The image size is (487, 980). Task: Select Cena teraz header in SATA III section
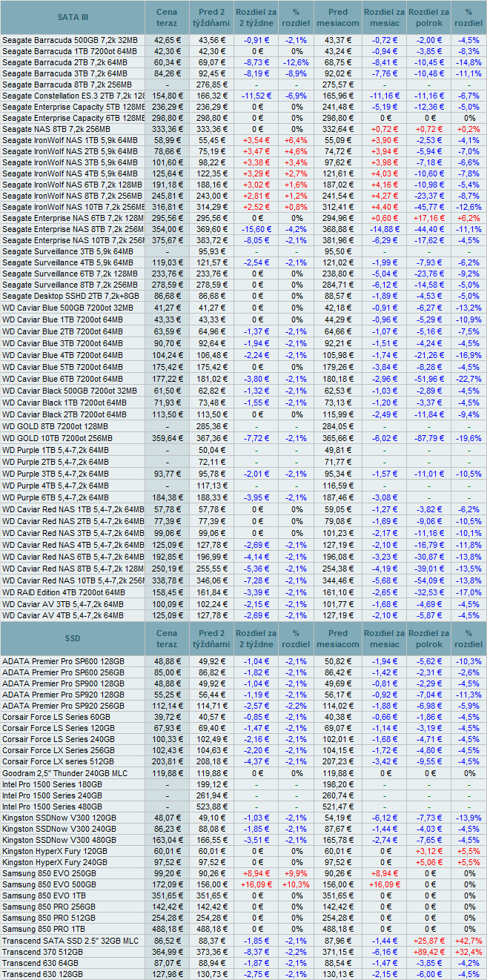point(167,17)
